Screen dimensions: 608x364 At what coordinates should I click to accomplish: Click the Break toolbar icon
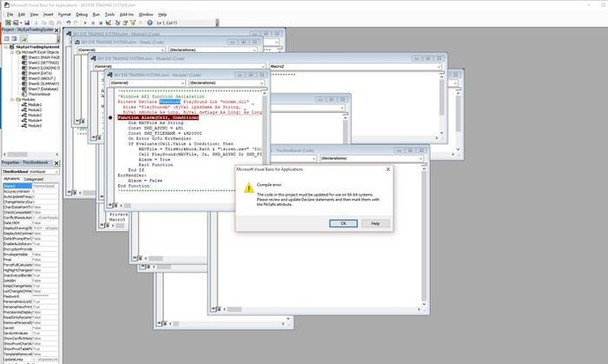[x=93, y=23]
